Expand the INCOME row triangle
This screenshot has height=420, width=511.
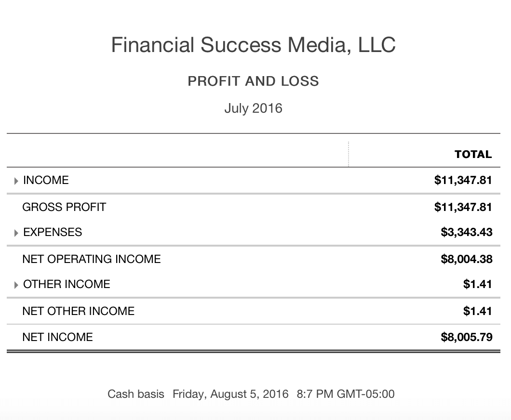(16, 181)
